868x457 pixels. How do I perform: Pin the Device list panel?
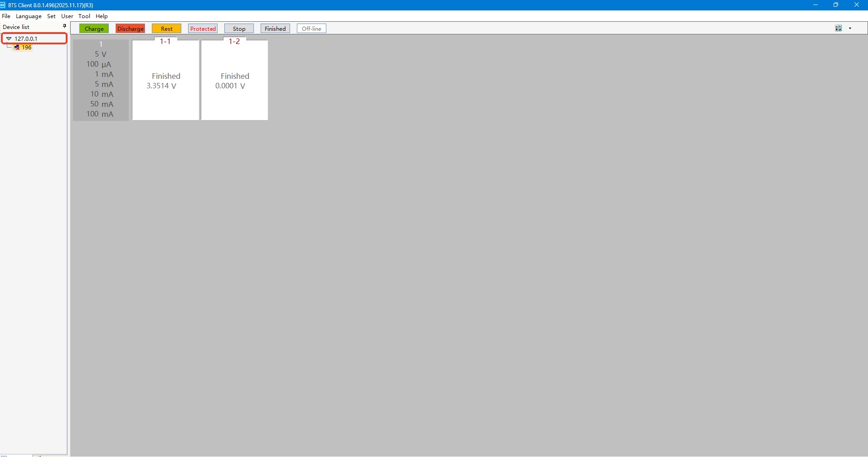64,26
